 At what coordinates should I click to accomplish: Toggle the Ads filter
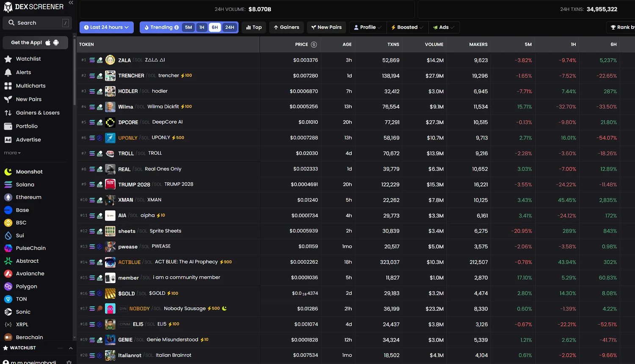tap(444, 28)
